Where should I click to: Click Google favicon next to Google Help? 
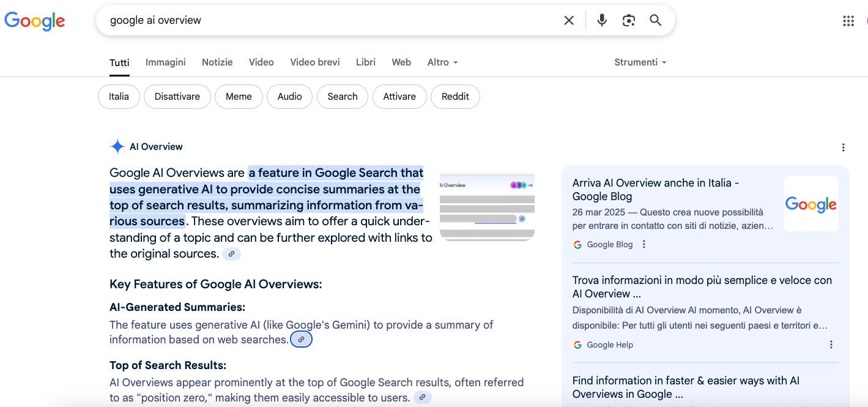point(577,345)
